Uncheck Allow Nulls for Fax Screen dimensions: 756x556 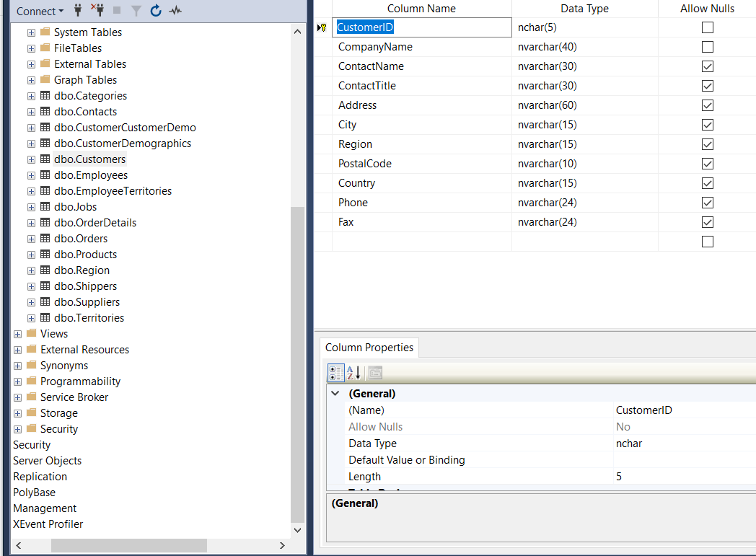[x=707, y=222]
